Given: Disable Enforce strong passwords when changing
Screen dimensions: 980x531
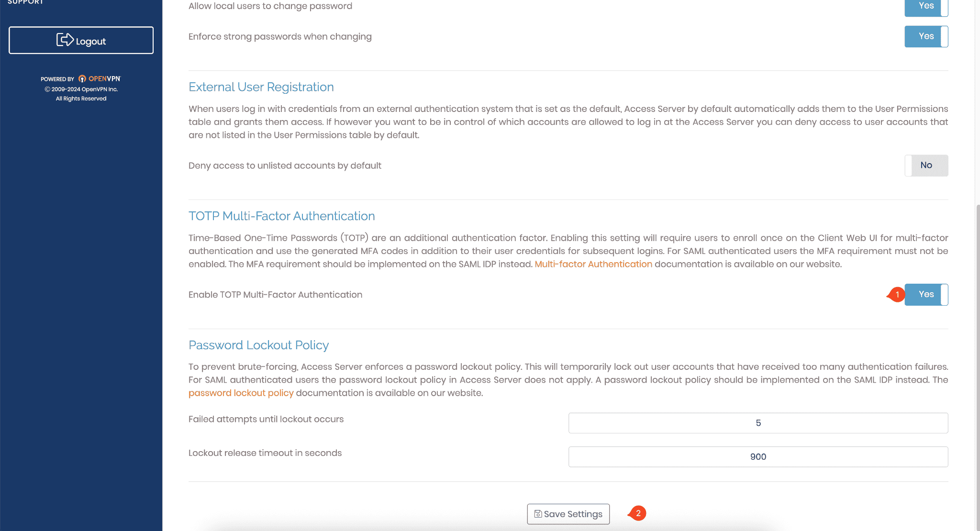Looking at the screenshot, I should coord(926,36).
